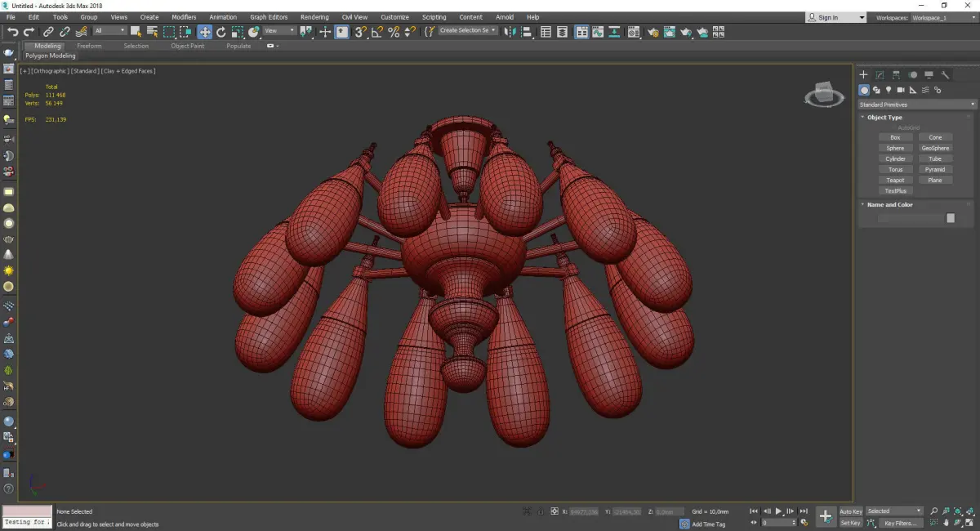Open Render Setup teapot icon
The width and height of the screenshot is (980, 531).
pos(653,32)
